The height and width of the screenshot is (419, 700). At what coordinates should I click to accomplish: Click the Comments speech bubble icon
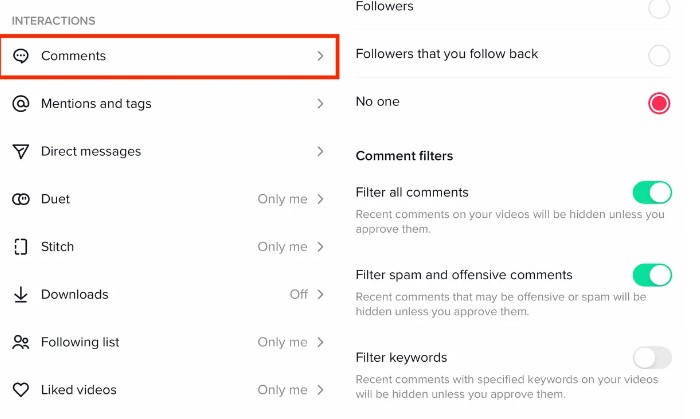click(21, 56)
